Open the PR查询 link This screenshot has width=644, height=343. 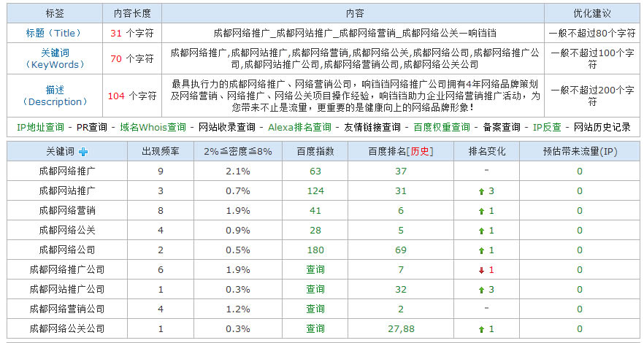91,127
